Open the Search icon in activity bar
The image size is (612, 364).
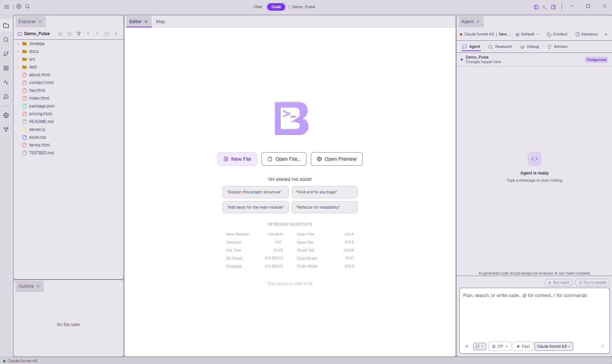(x=6, y=40)
